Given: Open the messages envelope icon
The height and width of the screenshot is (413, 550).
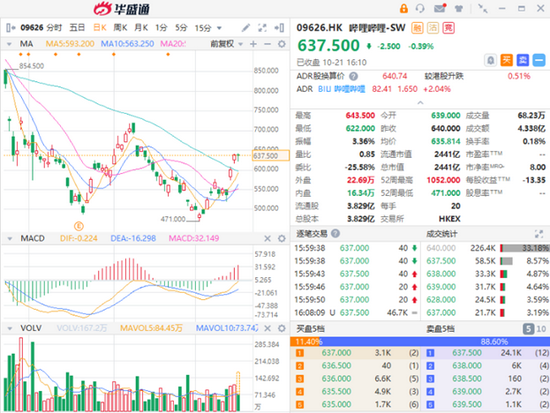Looking at the screenshot, I should (x=440, y=8).
